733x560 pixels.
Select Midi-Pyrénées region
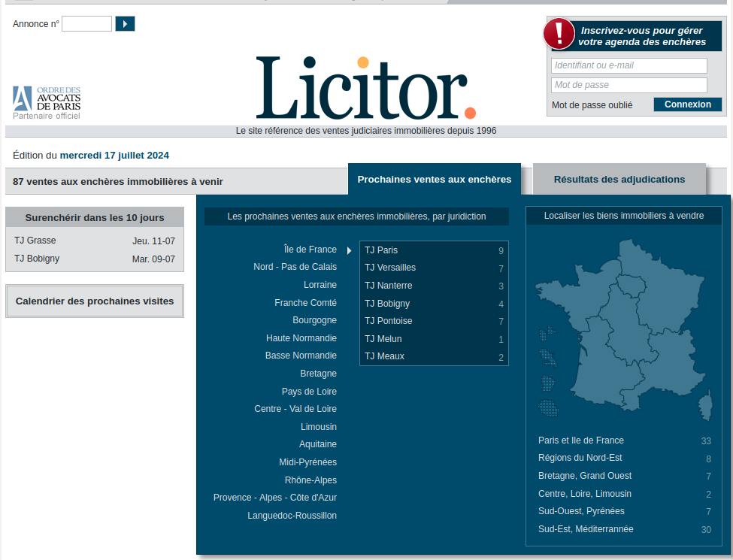point(308,462)
